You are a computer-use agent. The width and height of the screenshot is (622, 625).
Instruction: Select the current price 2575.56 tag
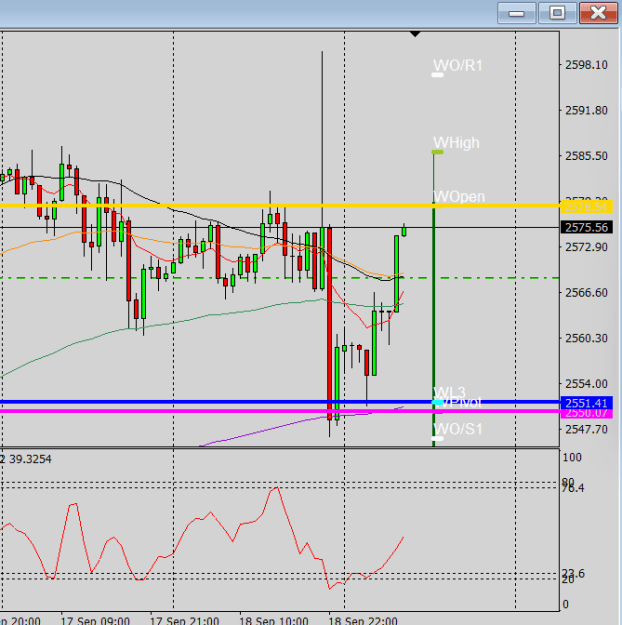[587, 228]
